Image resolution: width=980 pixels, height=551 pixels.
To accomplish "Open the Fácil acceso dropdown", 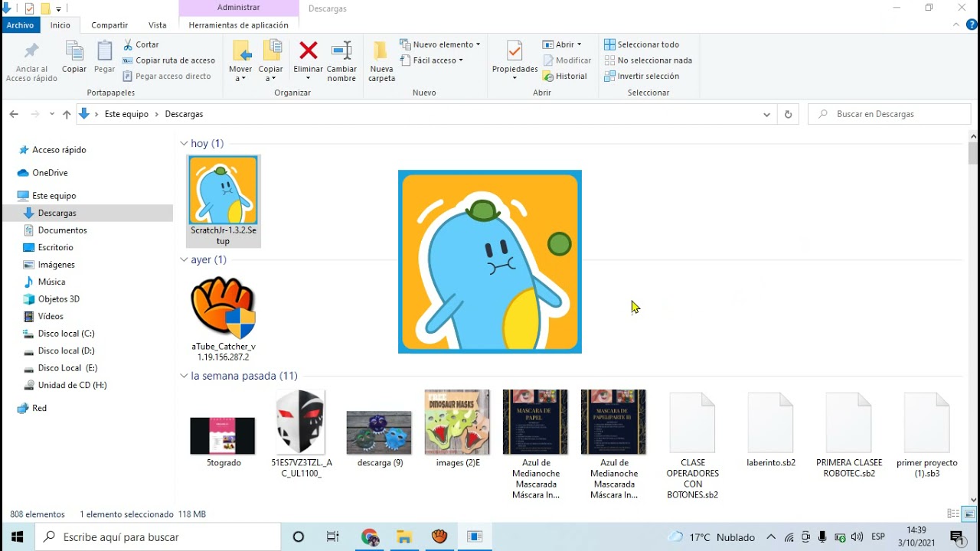I will [x=431, y=60].
